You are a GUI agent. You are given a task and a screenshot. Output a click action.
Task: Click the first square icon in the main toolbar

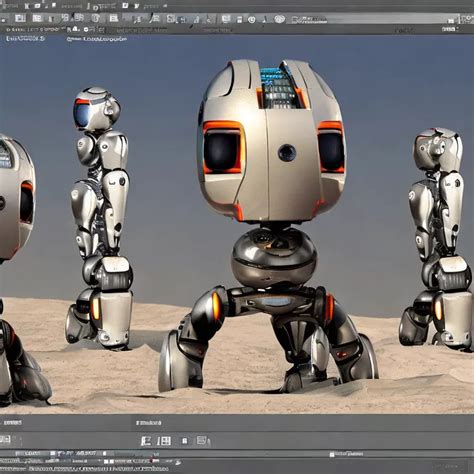20,18
